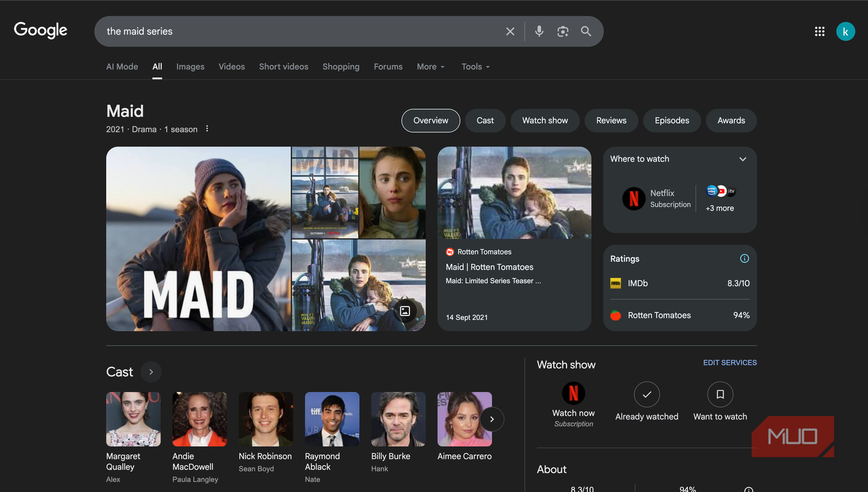Open the Google apps grid
The width and height of the screenshot is (868, 492).
pos(820,32)
